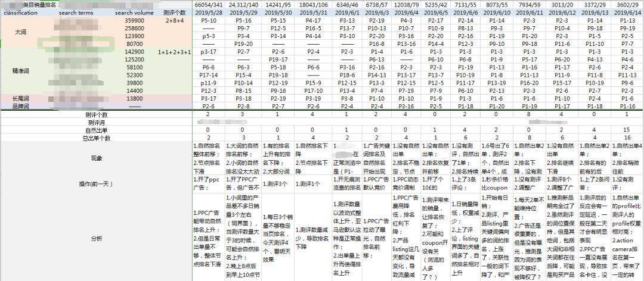Click the cell showing 2+8+4
Viewport: 644px width, 281px height.
click(175, 20)
